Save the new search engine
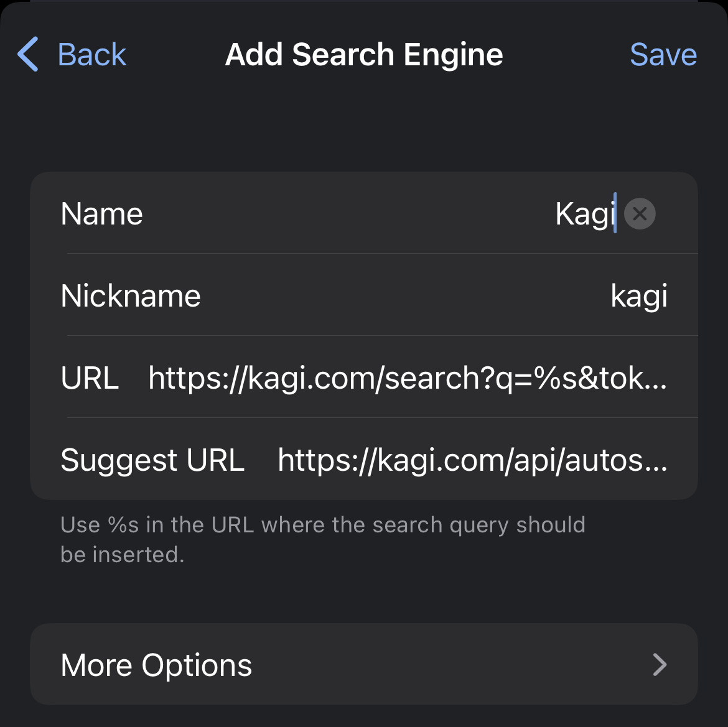728x727 pixels. click(x=663, y=55)
